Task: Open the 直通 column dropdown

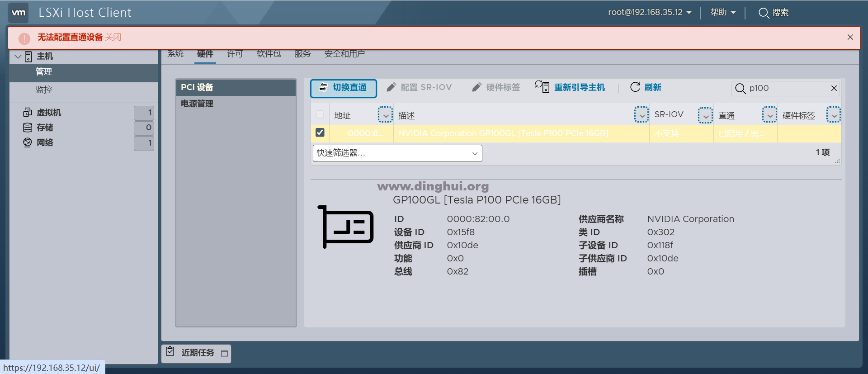Action: point(770,115)
